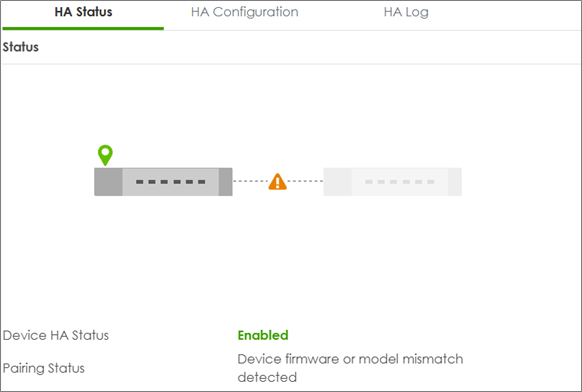The width and height of the screenshot is (582, 392).
Task: Click the dark right end cap of active device
Action: pyautogui.click(x=226, y=182)
